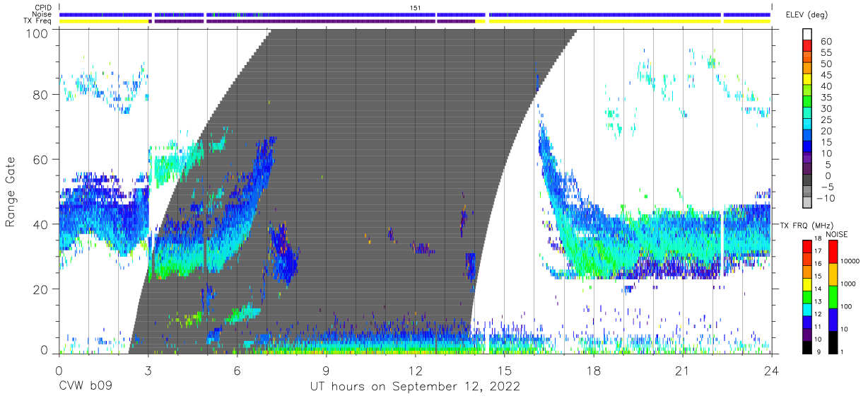Click the '12' tick on UT hours axis
The height and width of the screenshot is (401, 868).
point(416,371)
